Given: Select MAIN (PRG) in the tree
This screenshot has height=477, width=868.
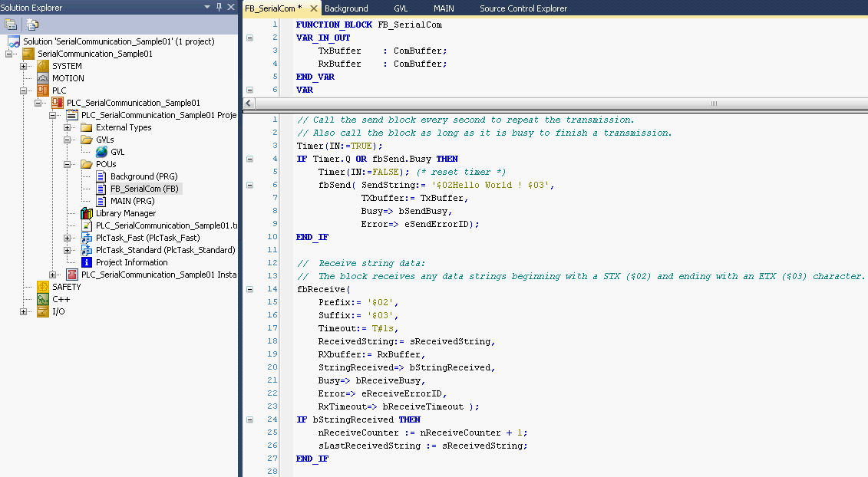Looking at the screenshot, I should tap(132, 201).
